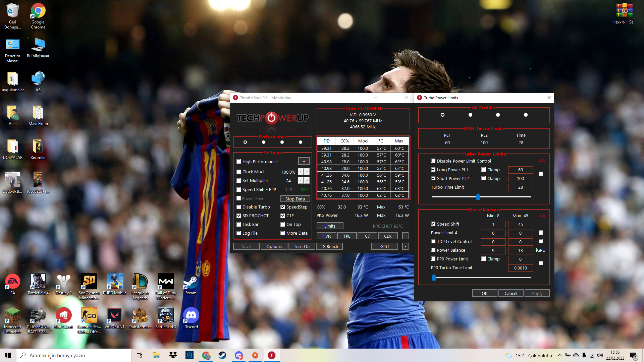Click the Long Power PL1 value field
The width and height of the screenshot is (644, 362).
[520, 170]
